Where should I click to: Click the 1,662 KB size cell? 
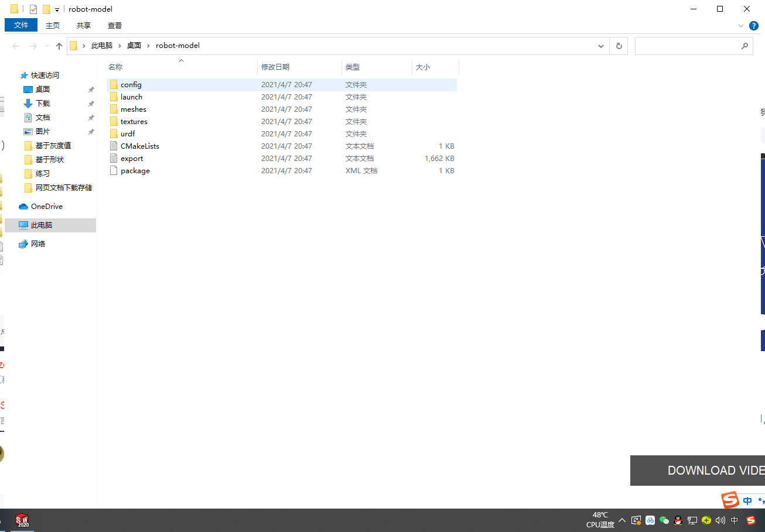click(439, 159)
